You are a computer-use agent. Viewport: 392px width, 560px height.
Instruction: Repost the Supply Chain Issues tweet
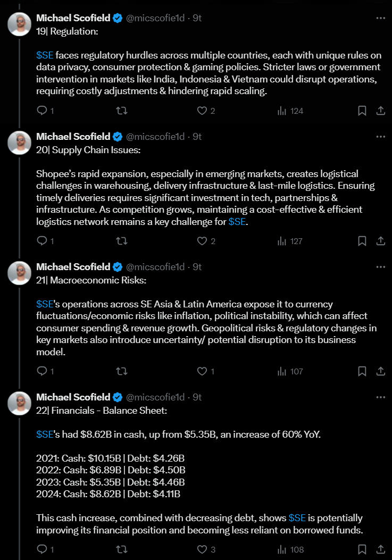pyautogui.click(x=122, y=241)
